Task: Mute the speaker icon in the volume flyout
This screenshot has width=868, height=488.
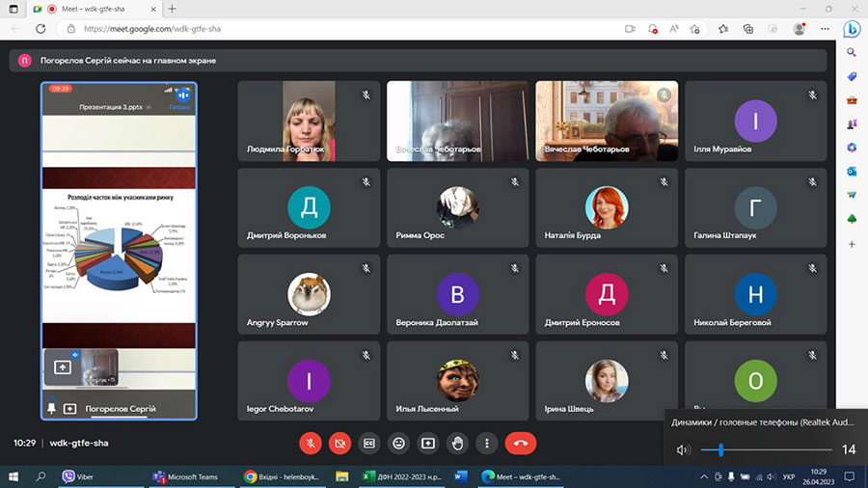Action: pyautogui.click(x=682, y=449)
